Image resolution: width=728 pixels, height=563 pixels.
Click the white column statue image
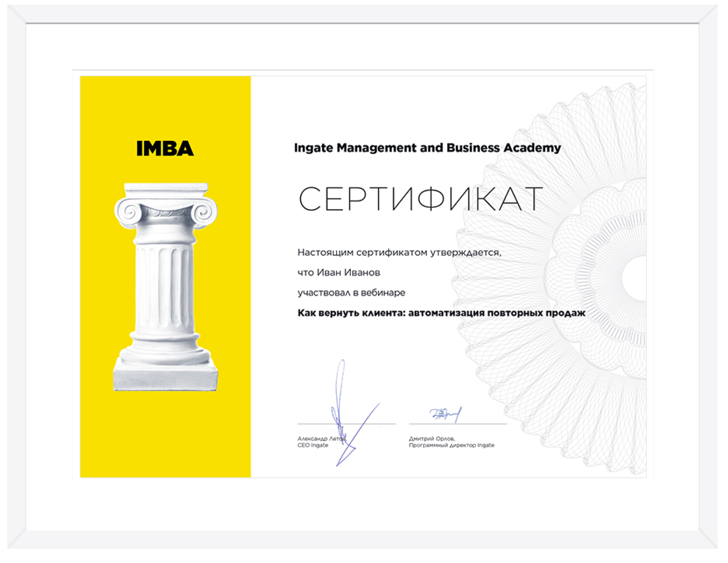(166, 287)
